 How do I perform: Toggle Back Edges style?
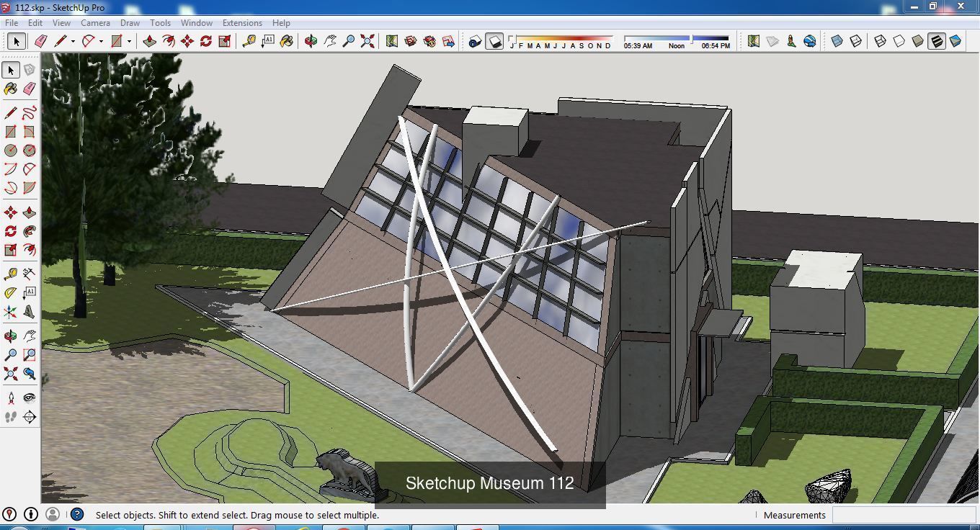(x=855, y=41)
